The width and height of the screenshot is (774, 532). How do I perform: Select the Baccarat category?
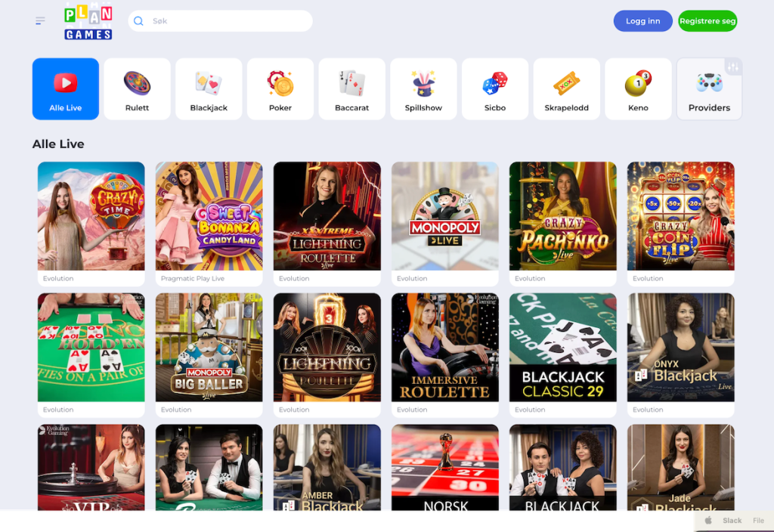(352, 89)
